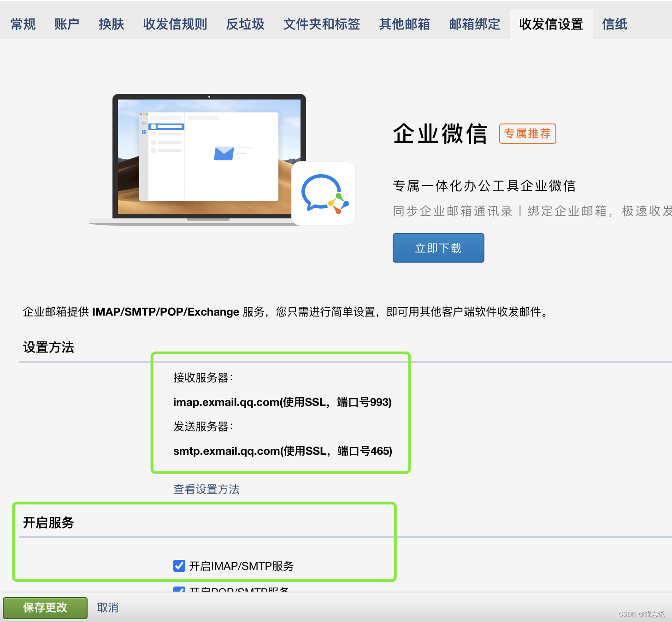
Task: Open the 反垃圾 tab
Action: pos(245,24)
